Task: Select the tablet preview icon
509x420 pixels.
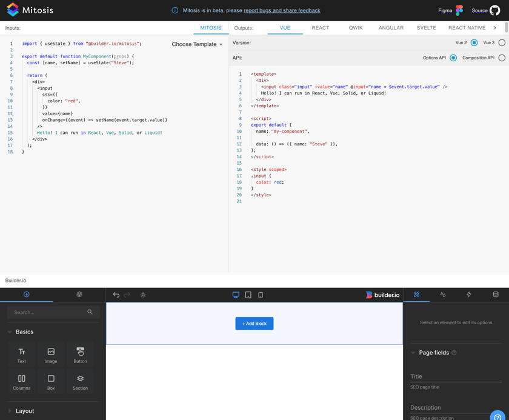Action: (248, 295)
